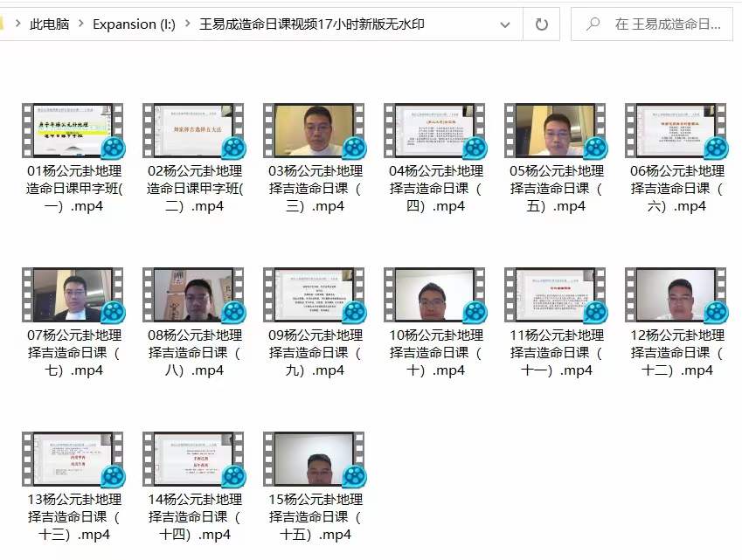The height and width of the screenshot is (560, 742).
Task: Click the 12 video file icon
Action: (x=676, y=295)
